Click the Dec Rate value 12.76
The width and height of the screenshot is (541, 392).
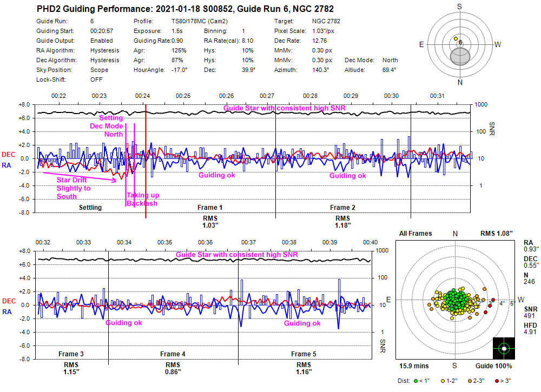(x=320, y=41)
